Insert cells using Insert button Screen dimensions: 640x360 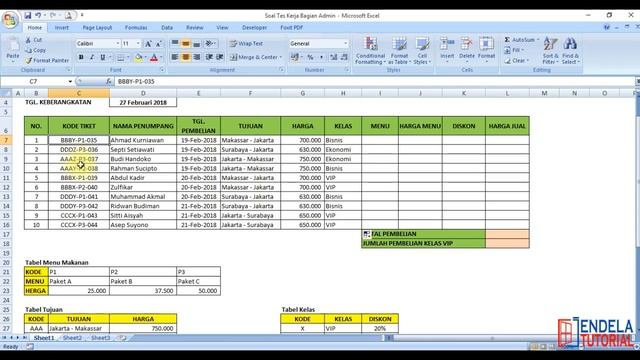(447, 51)
